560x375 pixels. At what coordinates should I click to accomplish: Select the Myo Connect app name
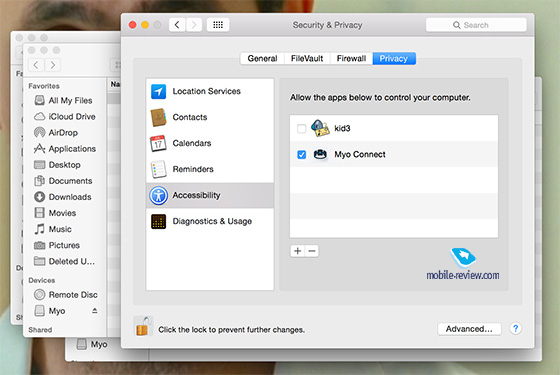coord(360,154)
